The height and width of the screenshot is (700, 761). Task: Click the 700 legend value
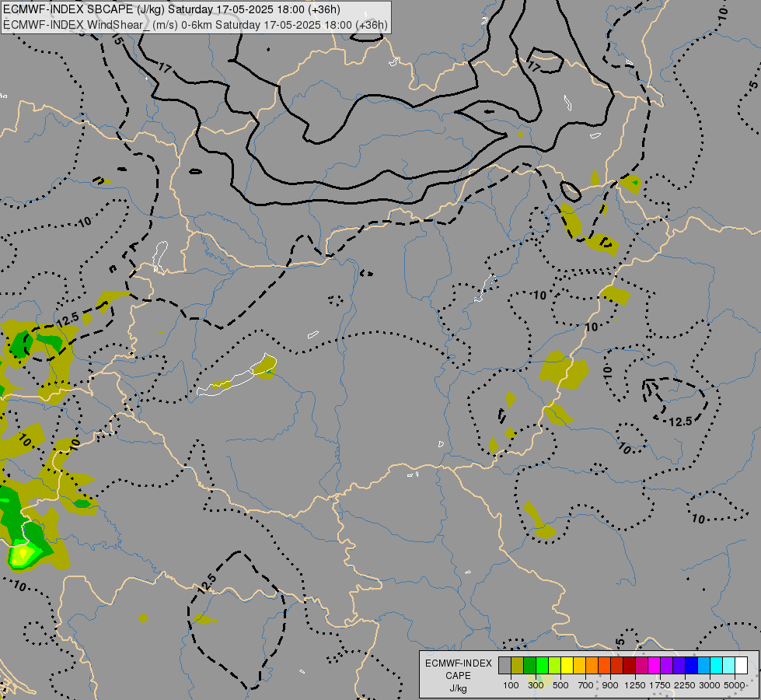(586, 685)
